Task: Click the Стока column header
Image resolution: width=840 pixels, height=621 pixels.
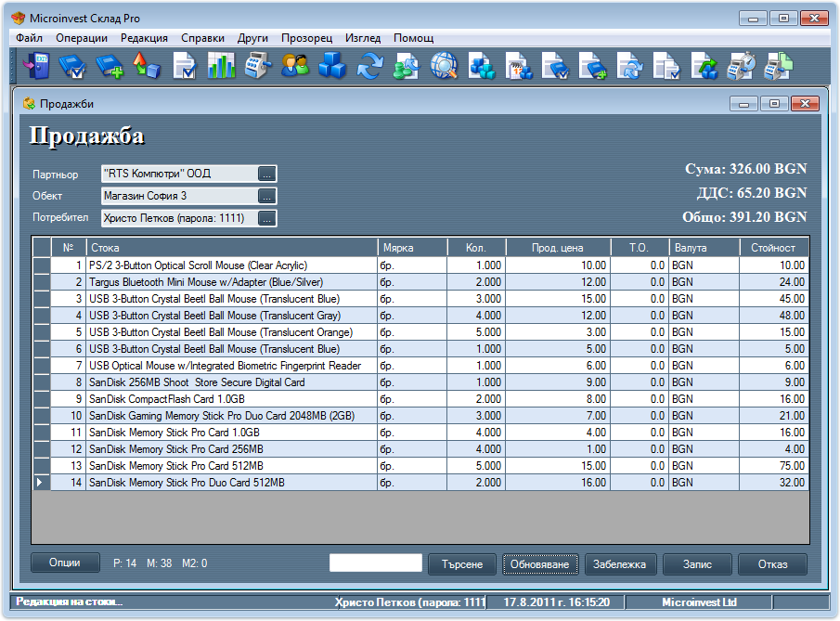Action: point(231,248)
